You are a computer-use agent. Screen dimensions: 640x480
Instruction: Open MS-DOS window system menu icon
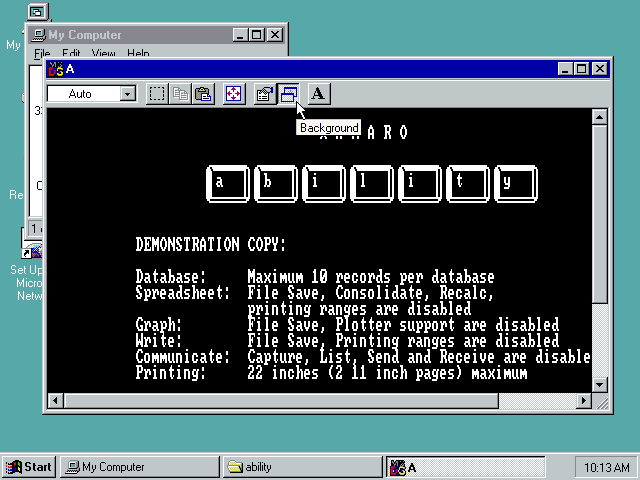[56, 69]
